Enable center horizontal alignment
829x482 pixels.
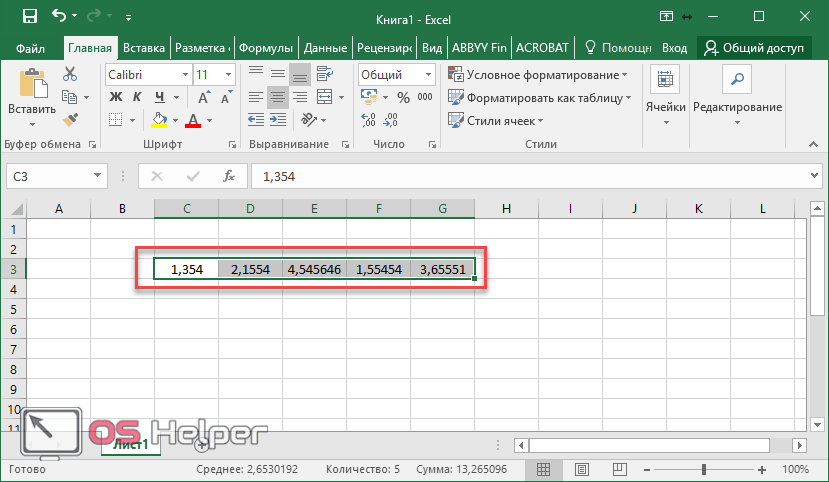pyautogui.click(x=277, y=97)
